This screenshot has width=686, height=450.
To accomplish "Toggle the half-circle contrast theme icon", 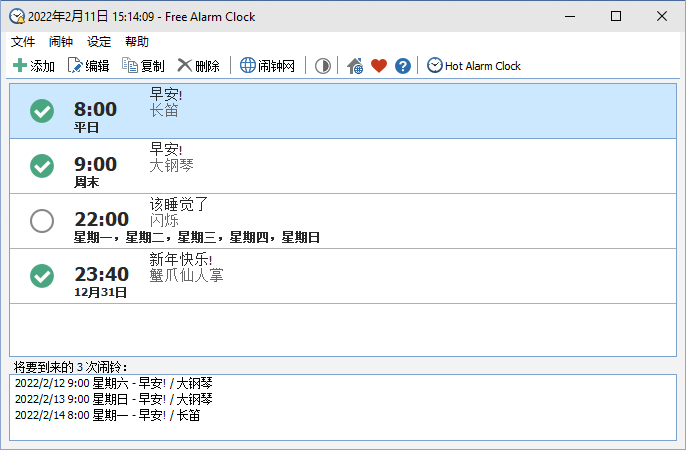I will [323, 66].
